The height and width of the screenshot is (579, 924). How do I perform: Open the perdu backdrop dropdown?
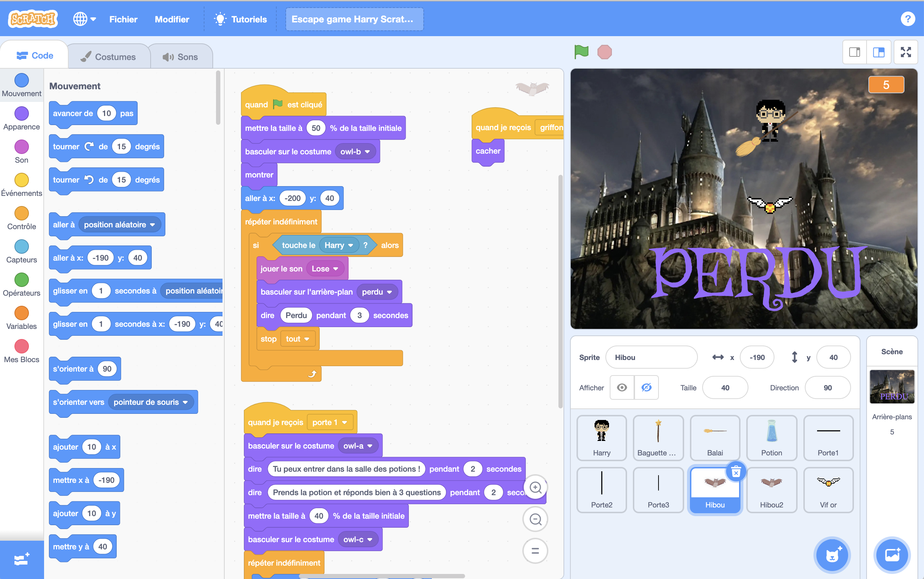[x=377, y=292]
